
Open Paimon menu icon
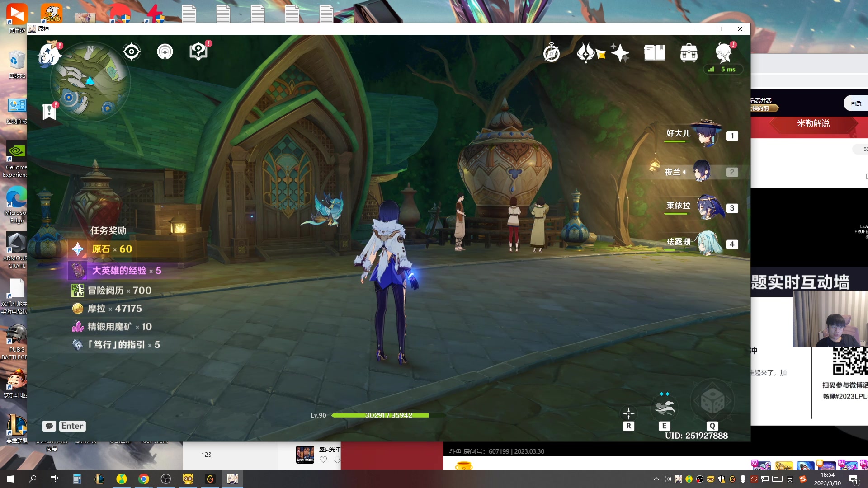49,54
